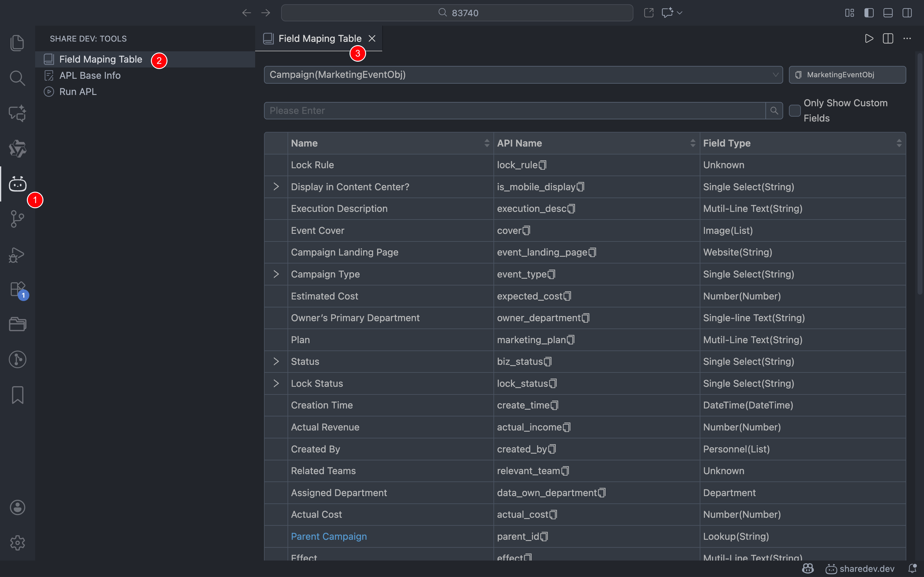This screenshot has width=924, height=577.
Task: Click the Run play icon in editor toolbar
Action: tap(869, 38)
